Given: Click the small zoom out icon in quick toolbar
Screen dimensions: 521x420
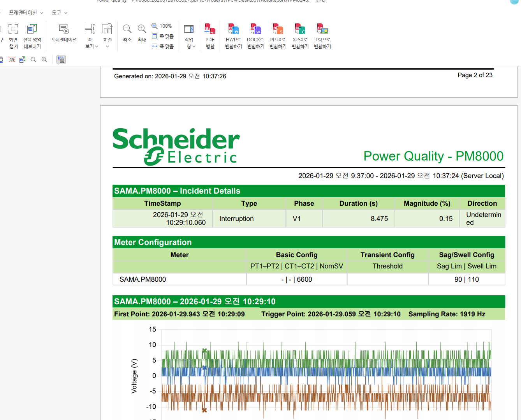Looking at the screenshot, I should tap(33, 60).
